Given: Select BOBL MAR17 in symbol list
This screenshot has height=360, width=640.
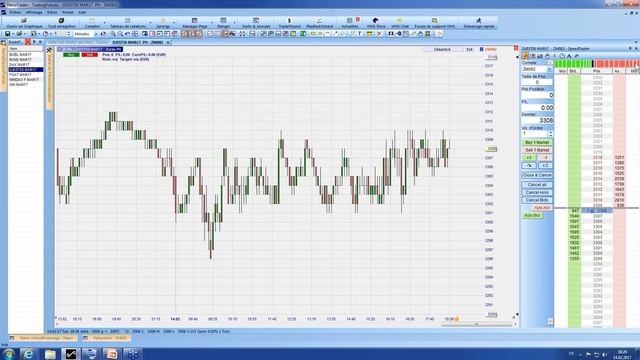Looking at the screenshot, I should tap(20, 55).
